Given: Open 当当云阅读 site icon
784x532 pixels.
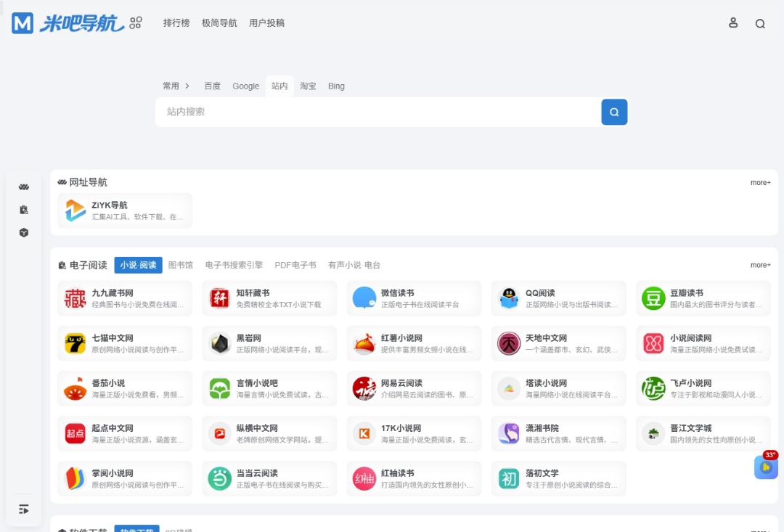Looking at the screenshot, I should (x=220, y=478).
